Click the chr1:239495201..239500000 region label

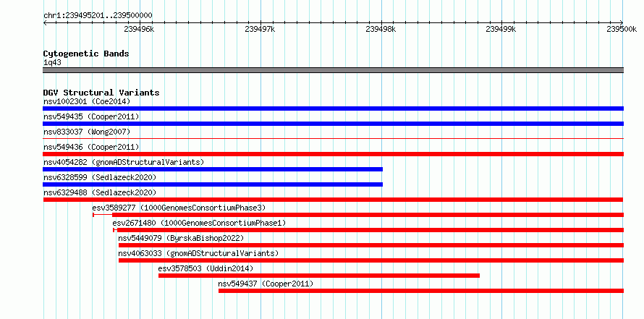point(98,16)
